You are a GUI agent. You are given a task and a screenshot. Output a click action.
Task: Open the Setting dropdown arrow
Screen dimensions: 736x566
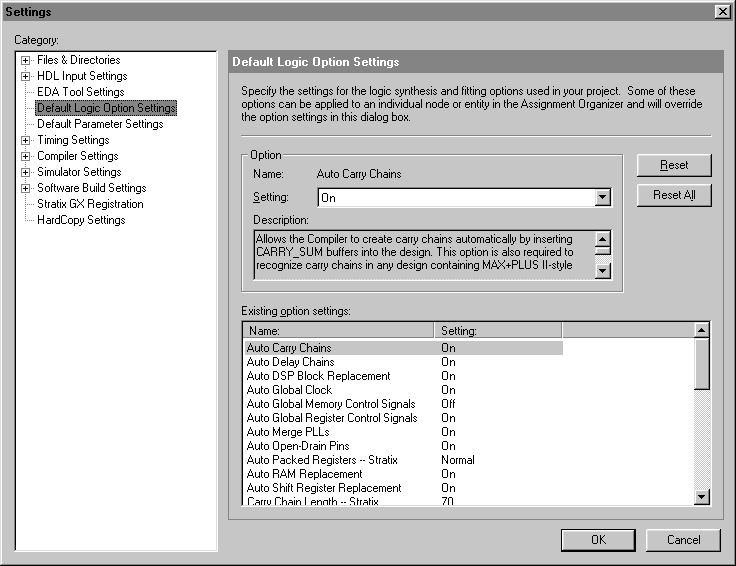[602, 198]
